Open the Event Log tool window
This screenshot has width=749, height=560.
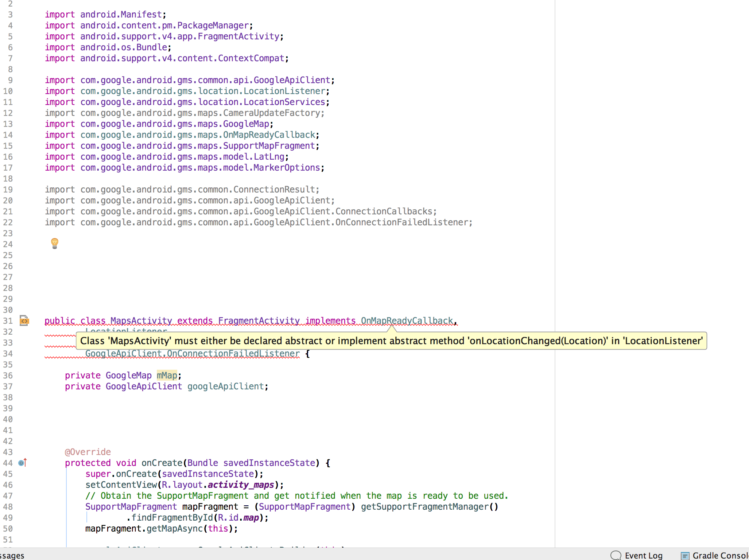pos(643,555)
